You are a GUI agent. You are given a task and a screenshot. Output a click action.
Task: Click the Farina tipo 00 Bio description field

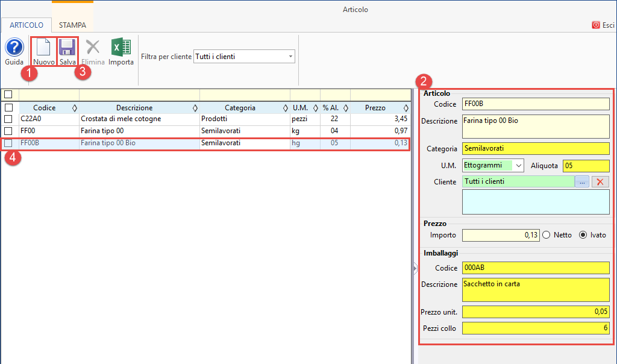[x=536, y=127]
